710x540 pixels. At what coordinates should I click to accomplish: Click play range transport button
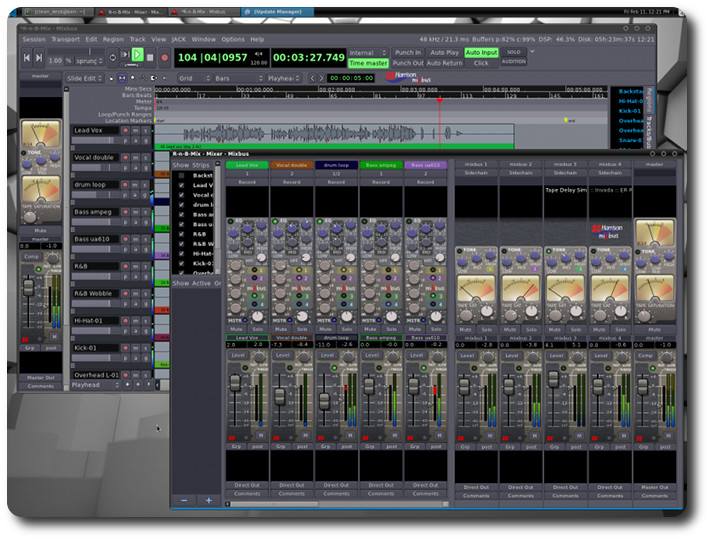pyautogui.click(x=125, y=56)
